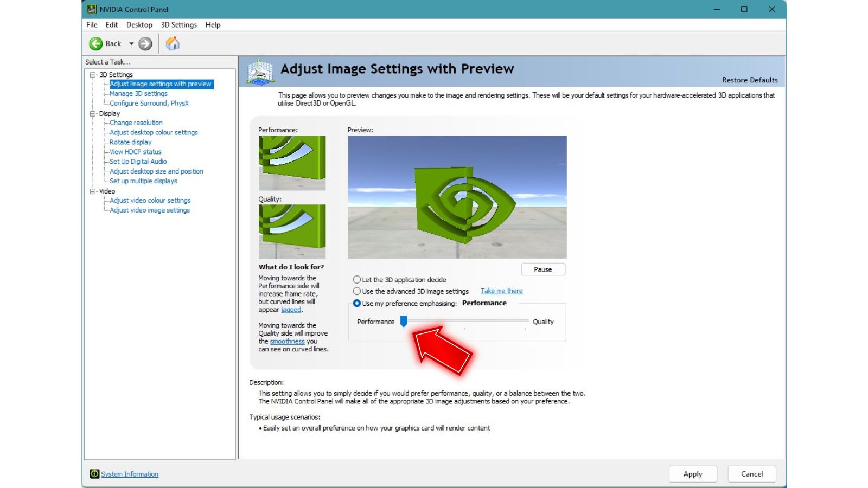
Task: Open the 3D Settings menu
Action: (x=179, y=25)
